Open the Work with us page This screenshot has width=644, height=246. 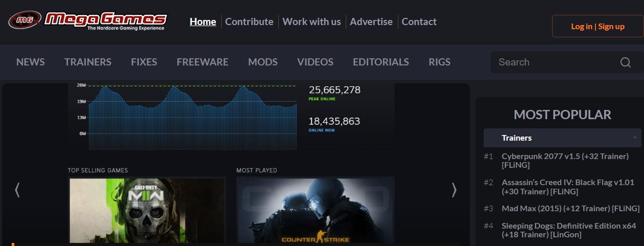312,21
